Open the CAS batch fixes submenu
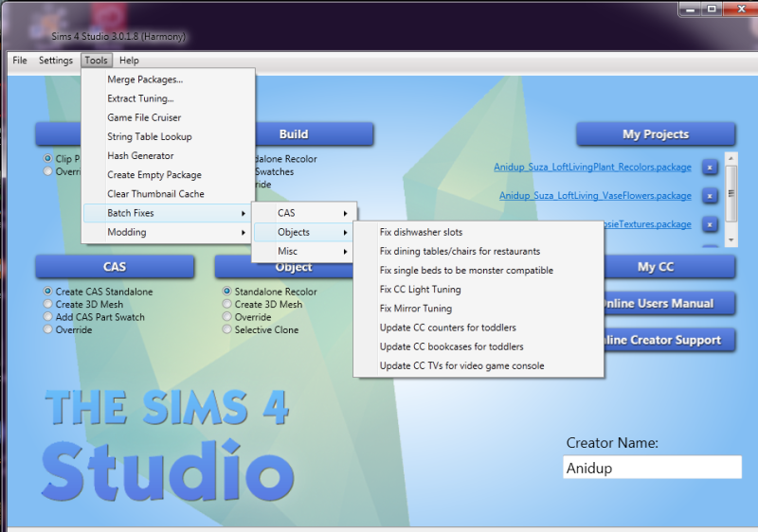Image resolution: width=758 pixels, height=532 pixels. tap(304, 213)
